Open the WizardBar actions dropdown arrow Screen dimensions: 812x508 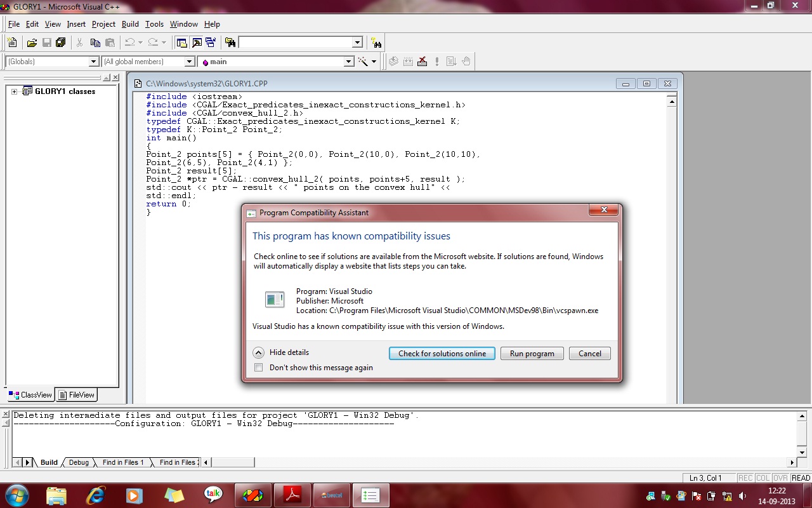click(x=374, y=62)
